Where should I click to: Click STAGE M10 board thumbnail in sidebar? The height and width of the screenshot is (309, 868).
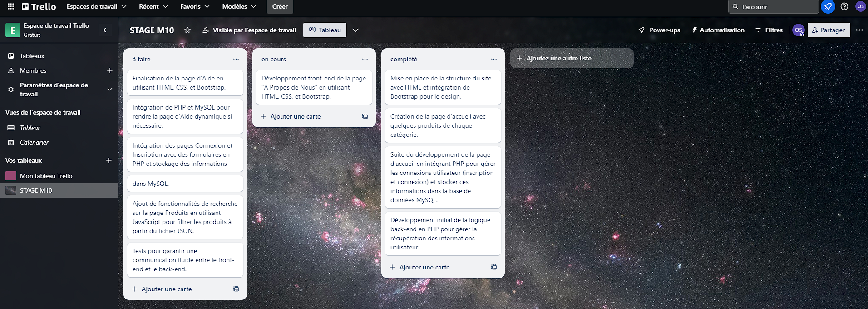11,190
